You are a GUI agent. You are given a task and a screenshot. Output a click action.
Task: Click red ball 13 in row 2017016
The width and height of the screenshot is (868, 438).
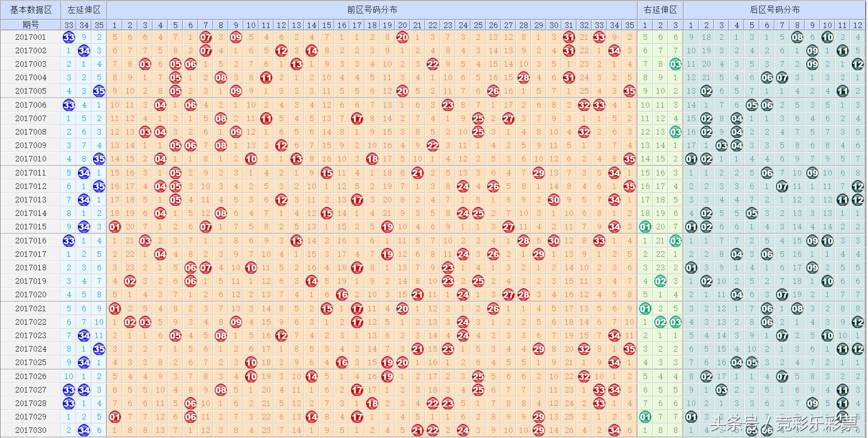tap(297, 241)
